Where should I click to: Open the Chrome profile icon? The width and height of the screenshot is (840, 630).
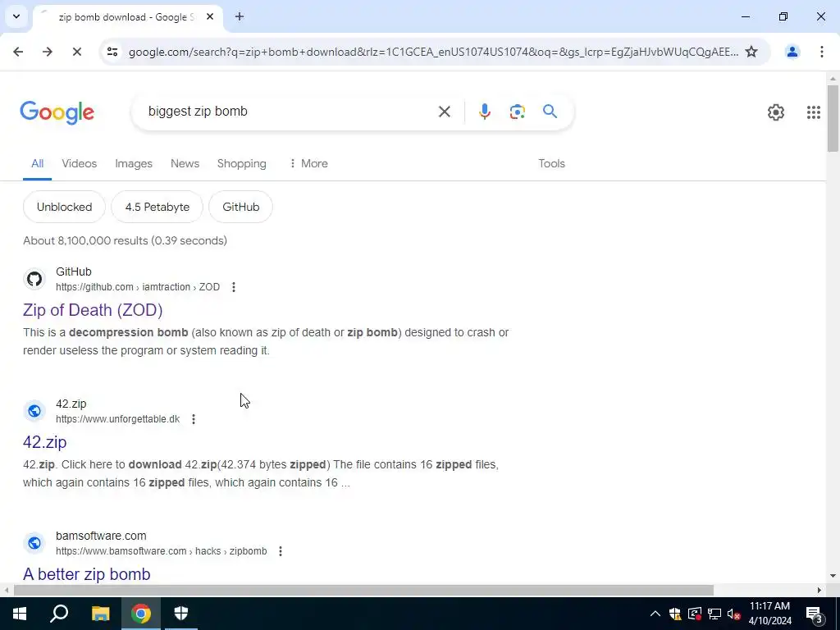click(792, 52)
